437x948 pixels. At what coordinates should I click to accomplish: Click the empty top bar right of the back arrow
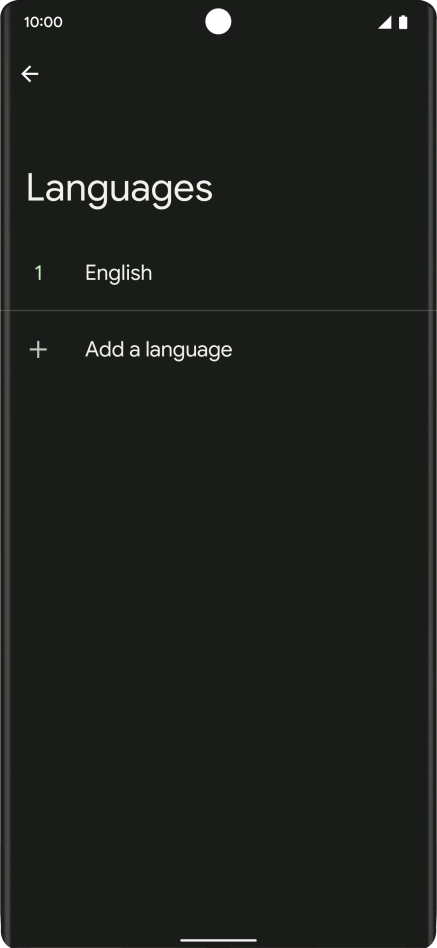tap(236, 74)
